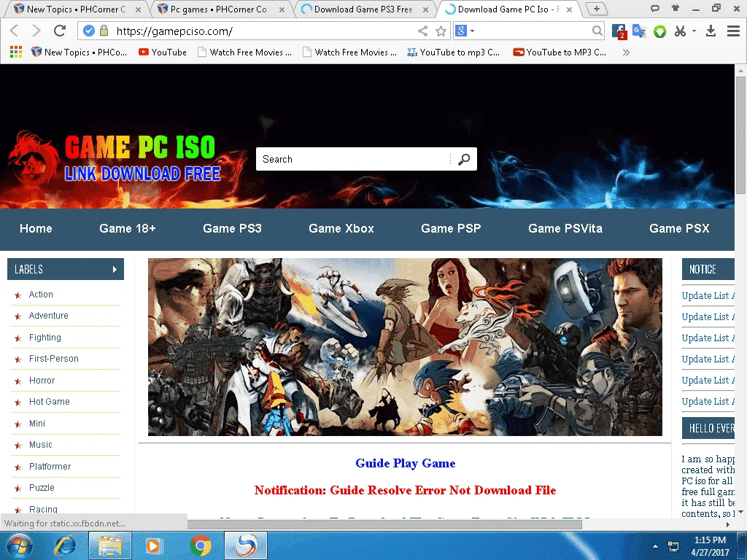Open Game PSX in the navigation bar

(679, 228)
